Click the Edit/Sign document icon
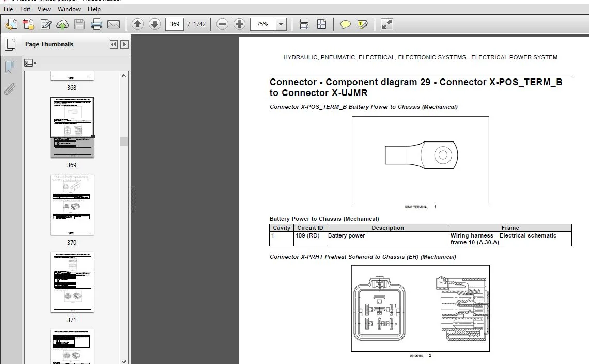The height and width of the screenshot is (364, 589). click(x=46, y=24)
